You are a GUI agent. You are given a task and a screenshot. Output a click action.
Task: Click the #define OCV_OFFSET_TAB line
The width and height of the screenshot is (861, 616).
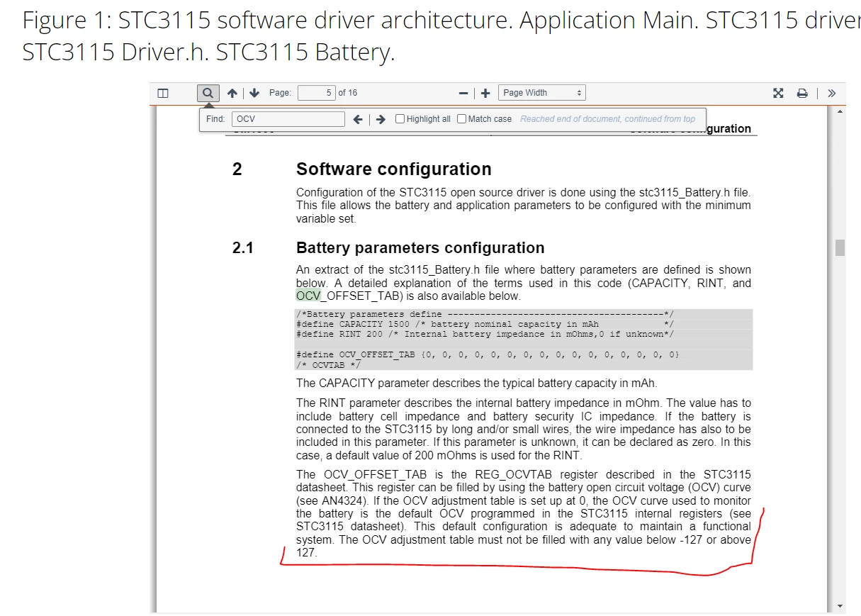488,354
